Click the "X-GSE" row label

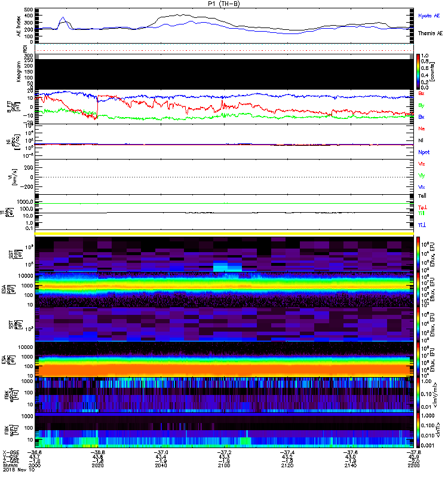[x=11, y=453]
